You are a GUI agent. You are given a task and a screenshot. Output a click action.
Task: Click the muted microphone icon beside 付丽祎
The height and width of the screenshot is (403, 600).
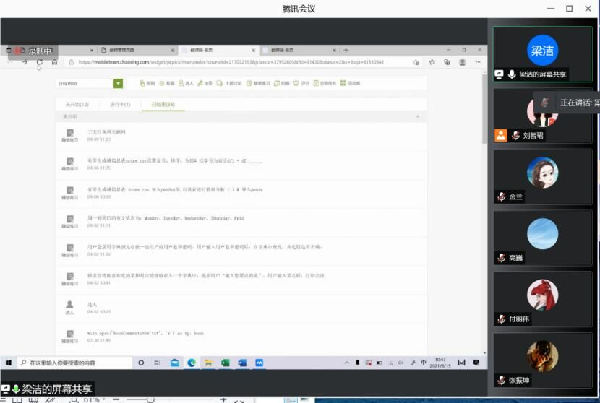[x=502, y=319]
